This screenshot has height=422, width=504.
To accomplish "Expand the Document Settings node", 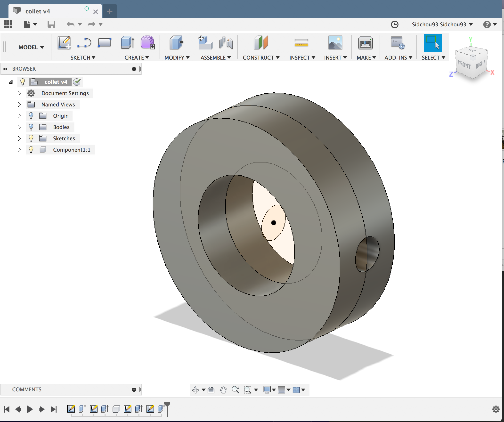I will pos(19,93).
